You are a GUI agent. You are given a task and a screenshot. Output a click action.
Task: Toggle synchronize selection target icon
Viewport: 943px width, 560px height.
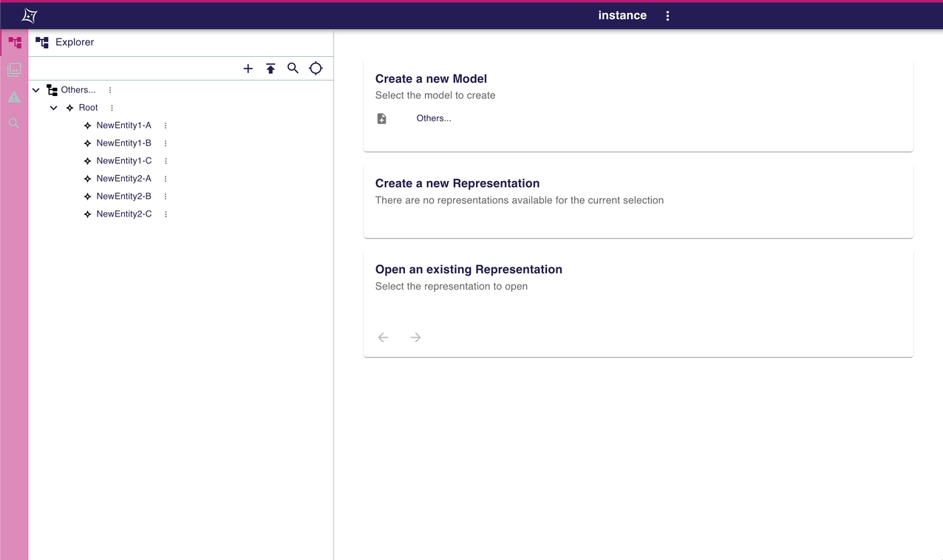[x=316, y=69]
